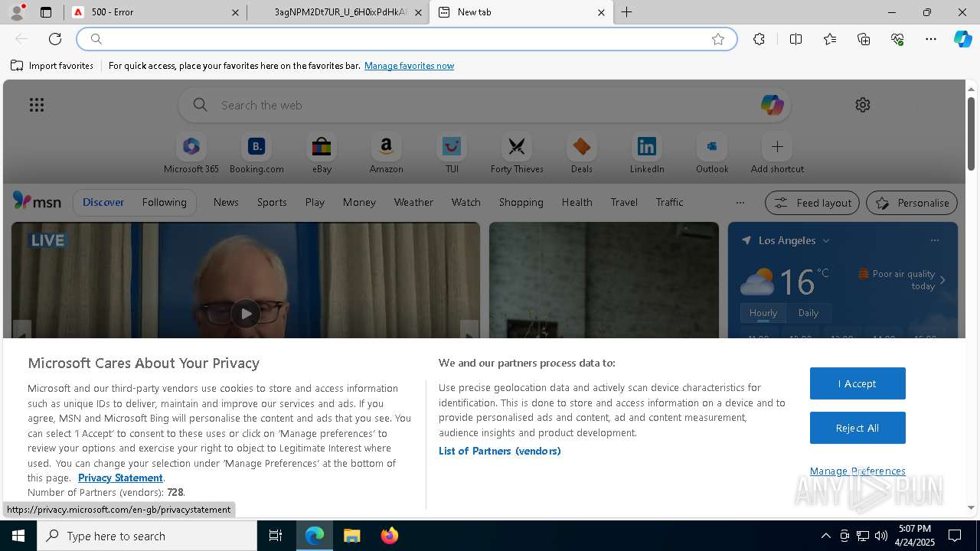Open the Microsoft 365 shortcut
The image size is (980, 551).
[191, 154]
